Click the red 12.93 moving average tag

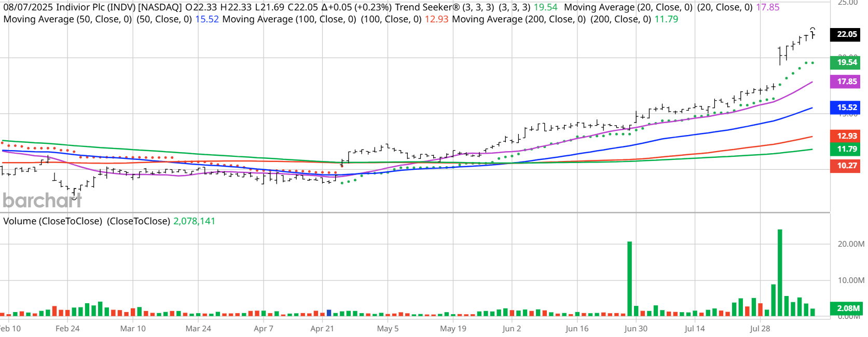(846, 136)
